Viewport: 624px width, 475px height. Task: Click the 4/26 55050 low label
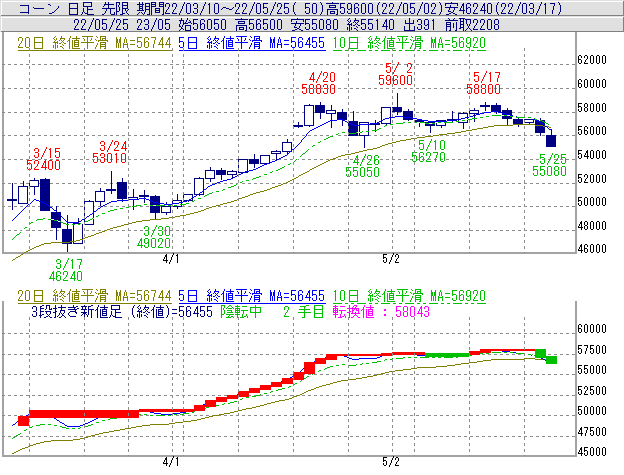tap(363, 166)
